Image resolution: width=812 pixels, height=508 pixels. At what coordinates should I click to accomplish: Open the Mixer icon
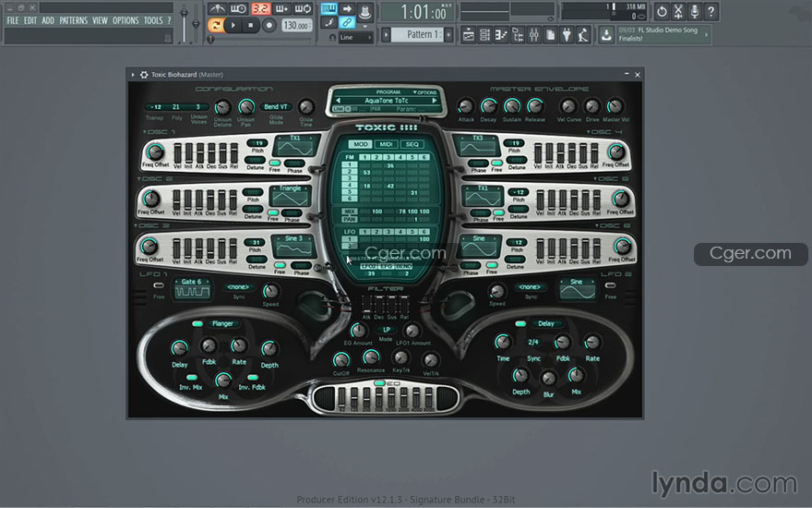534,35
